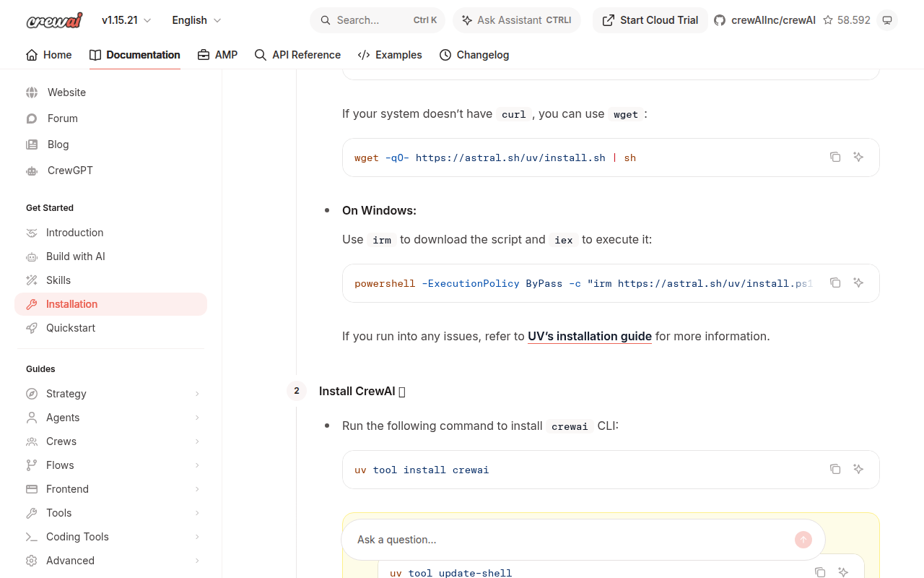Ask AI about the powershell command
The width and height of the screenshot is (924, 578).
click(858, 282)
